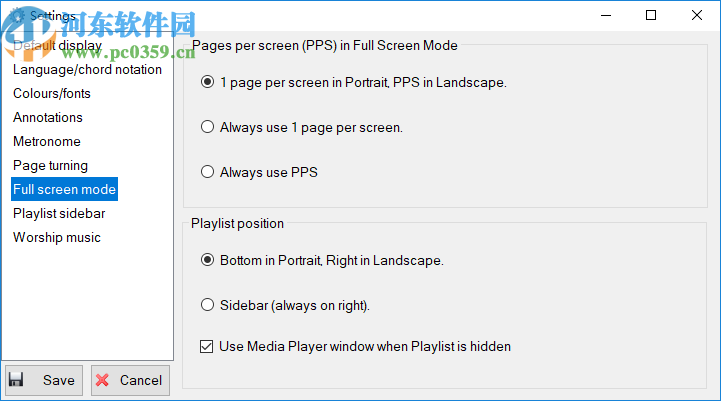The image size is (721, 401).
Task: Select Page turning in the sidebar
Action: [x=50, y=166]
